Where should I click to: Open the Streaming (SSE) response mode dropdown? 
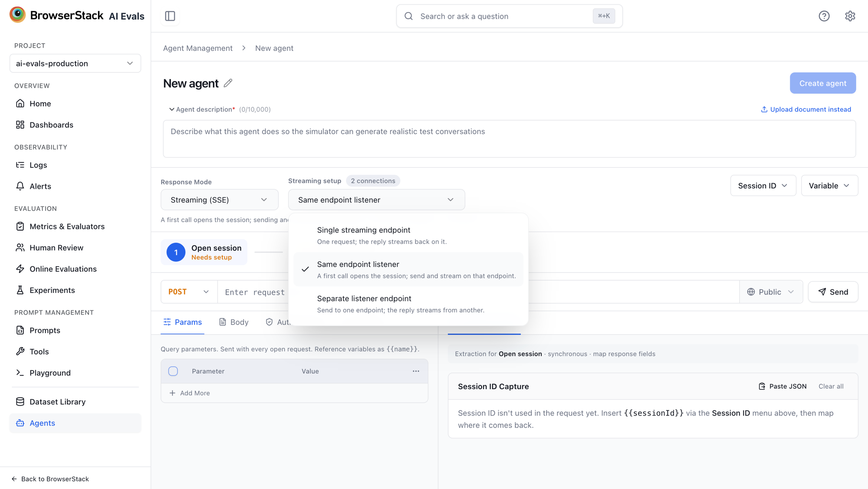[x=220, y=200]
